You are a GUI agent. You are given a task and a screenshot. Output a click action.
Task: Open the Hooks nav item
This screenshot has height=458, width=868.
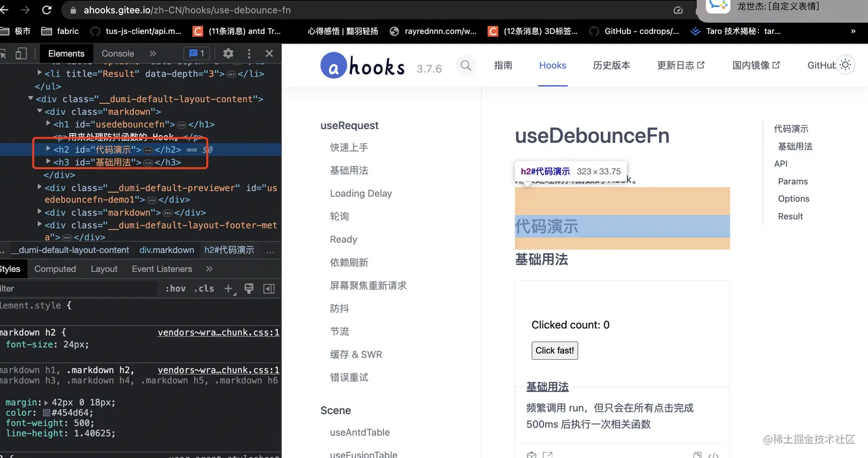pyautogui.click(x=553, y=65)
